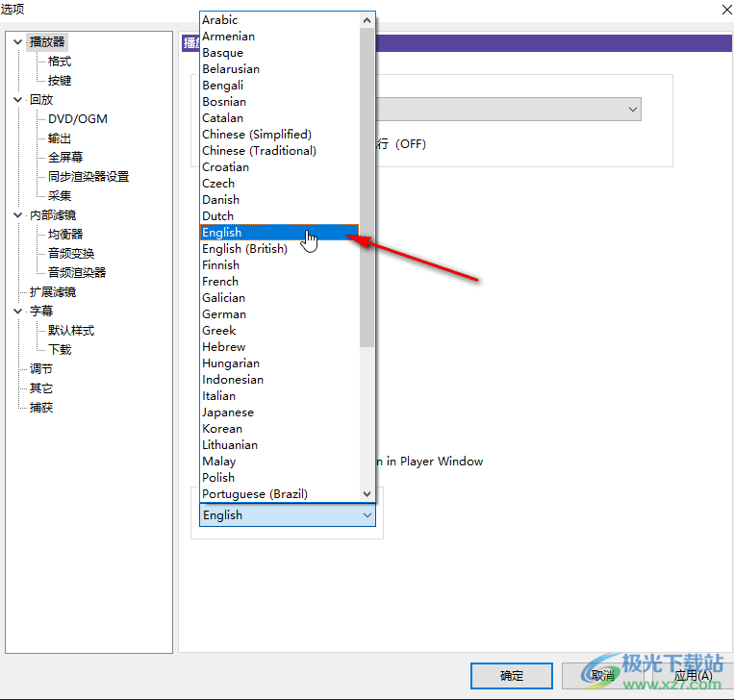Collapse the 字幕 tree node
The image size is (734, 700).
tap(17, 312)
